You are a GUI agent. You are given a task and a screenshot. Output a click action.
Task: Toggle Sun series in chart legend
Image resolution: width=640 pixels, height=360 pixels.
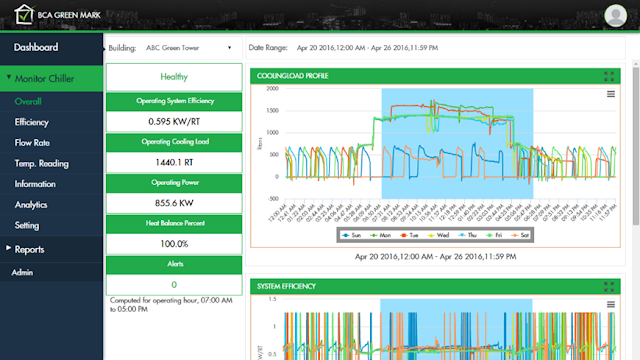(x=351, y=236)
